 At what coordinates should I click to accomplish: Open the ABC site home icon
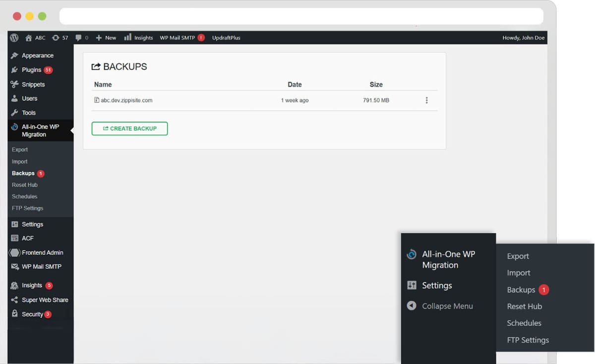pos(28,38)
